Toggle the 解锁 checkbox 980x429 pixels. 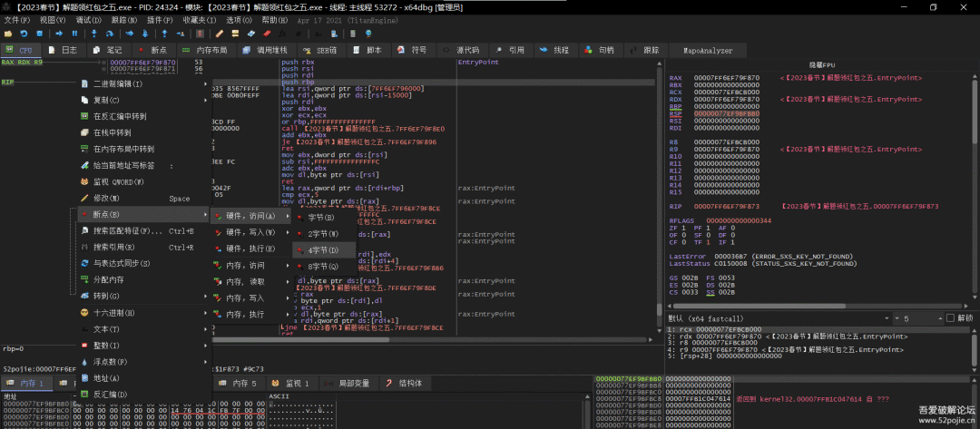click(x=949, y=318)
